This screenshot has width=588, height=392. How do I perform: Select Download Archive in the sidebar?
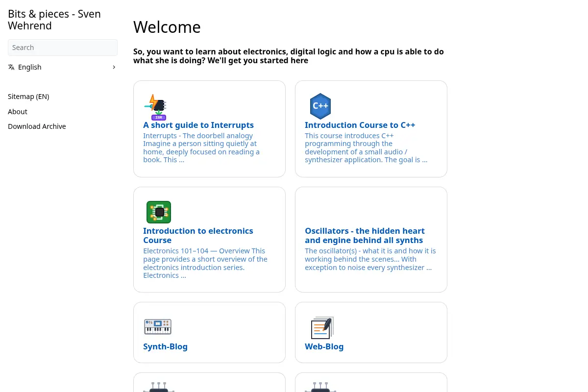37,126
